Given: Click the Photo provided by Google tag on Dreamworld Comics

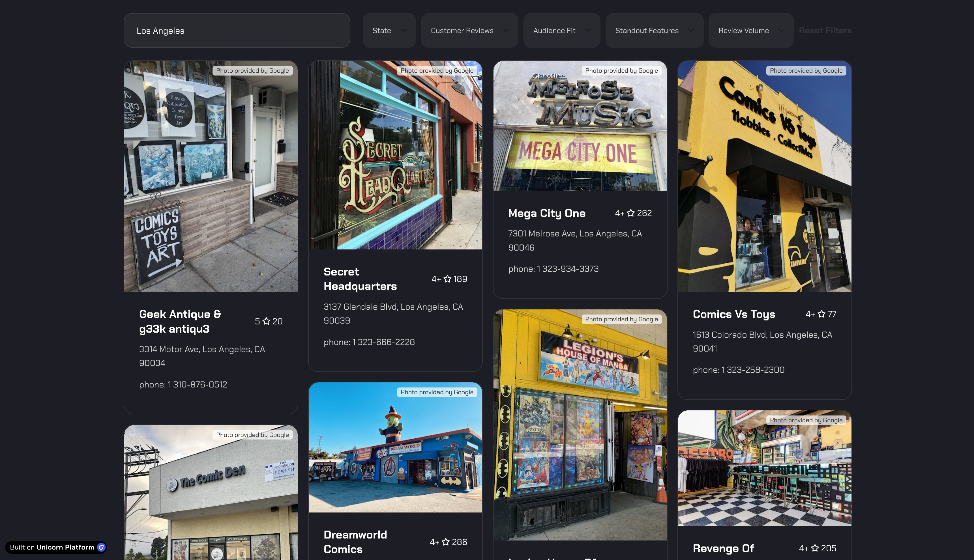Looking at the screenshot, I should point(437,392).
